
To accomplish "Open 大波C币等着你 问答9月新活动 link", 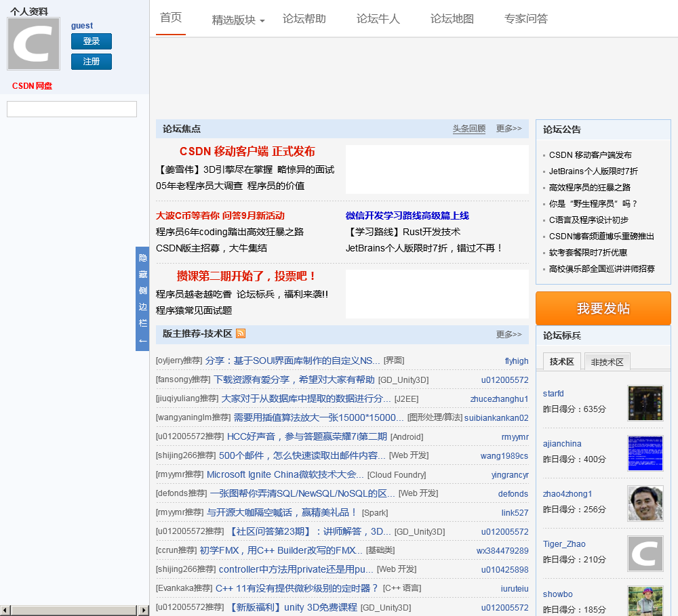I will point(220,215).
